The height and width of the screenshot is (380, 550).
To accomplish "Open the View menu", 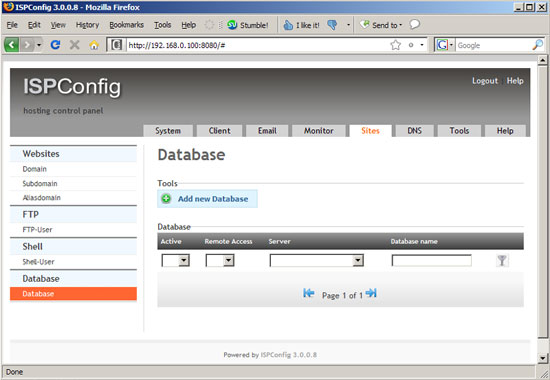I will [x=58, y=25].
